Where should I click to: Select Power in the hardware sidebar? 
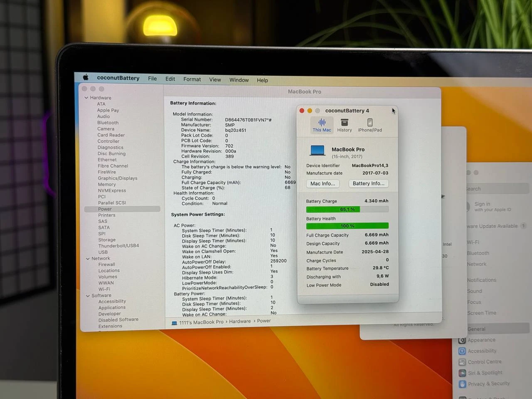point(105,209)
